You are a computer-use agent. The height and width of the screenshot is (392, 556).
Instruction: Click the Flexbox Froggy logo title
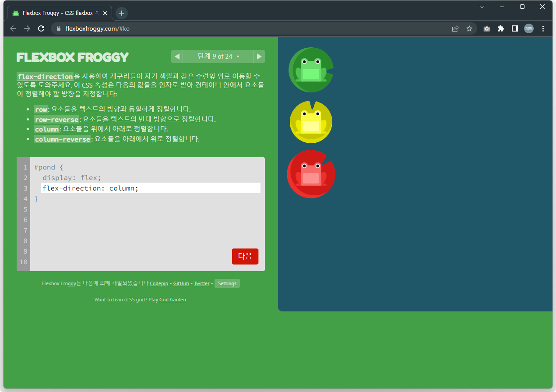click(x=73, y=57)
